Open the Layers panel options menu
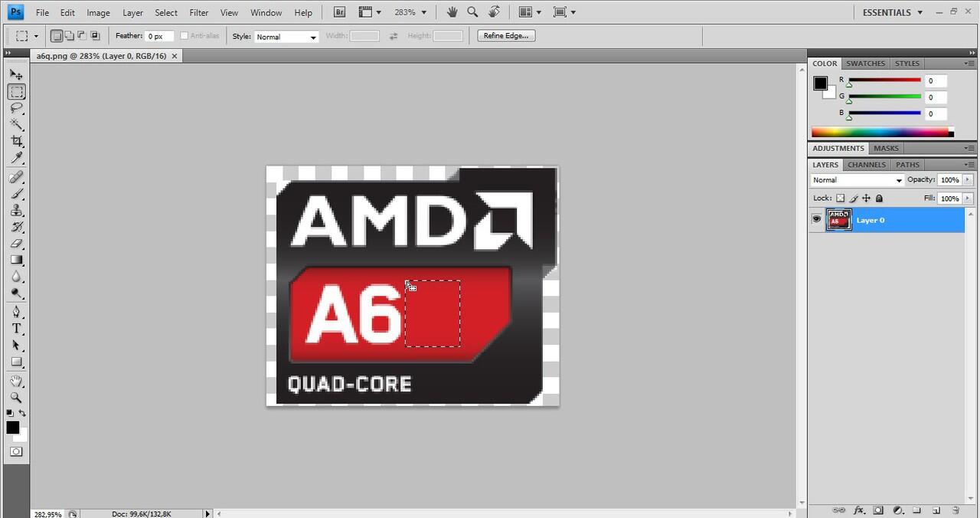Image resolution: width=980 pixels, height=518 pixels. 969,165
